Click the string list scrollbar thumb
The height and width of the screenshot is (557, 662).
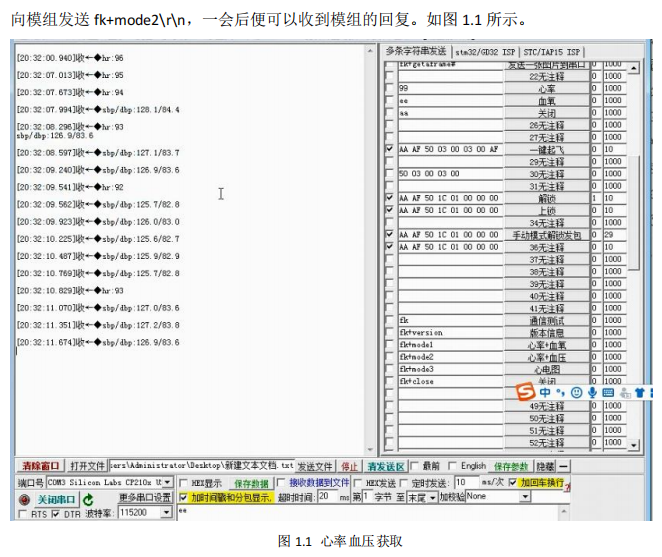coord(634,213)
